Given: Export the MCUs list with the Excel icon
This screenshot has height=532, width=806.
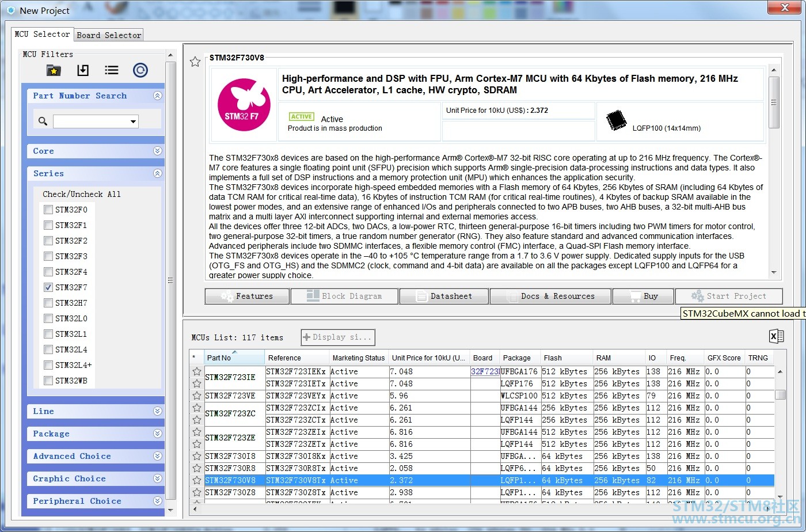Looking at the screenshot, I should tap(776, 337).
